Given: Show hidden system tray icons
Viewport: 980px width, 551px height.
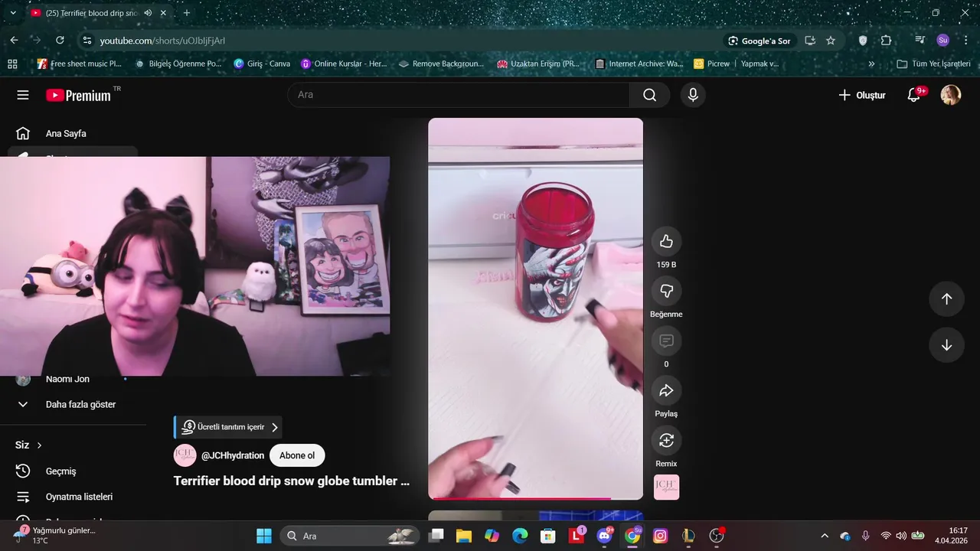Looking at the screenshot, I should pyautogui.click(x=825, y=536).
